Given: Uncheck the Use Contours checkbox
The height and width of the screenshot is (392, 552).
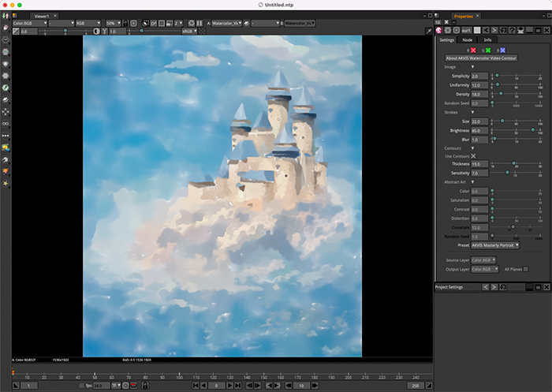Looking at the screenshot, I should (x=473, y=156).
